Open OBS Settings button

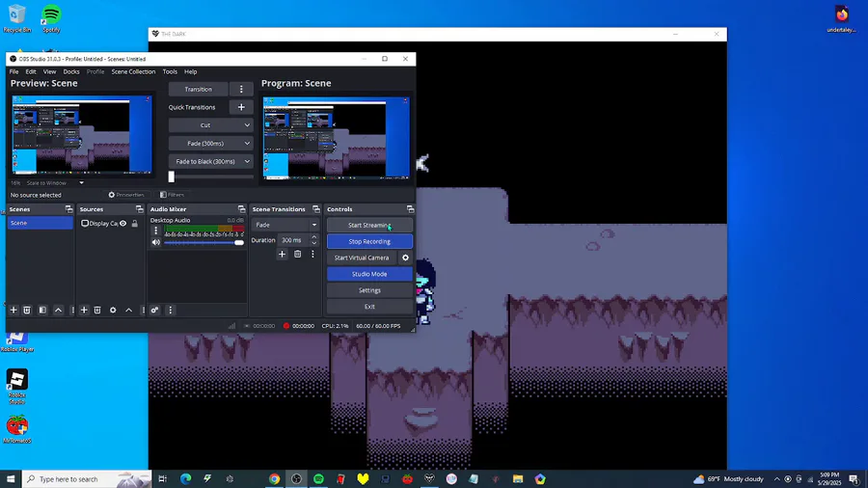[x=369, y=290]
